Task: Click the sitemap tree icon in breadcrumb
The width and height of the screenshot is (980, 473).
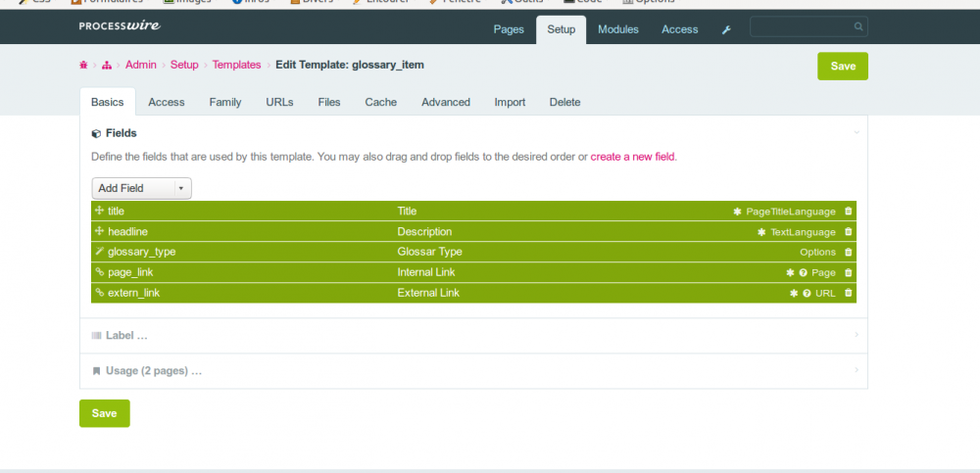Action: pos(106,65)
